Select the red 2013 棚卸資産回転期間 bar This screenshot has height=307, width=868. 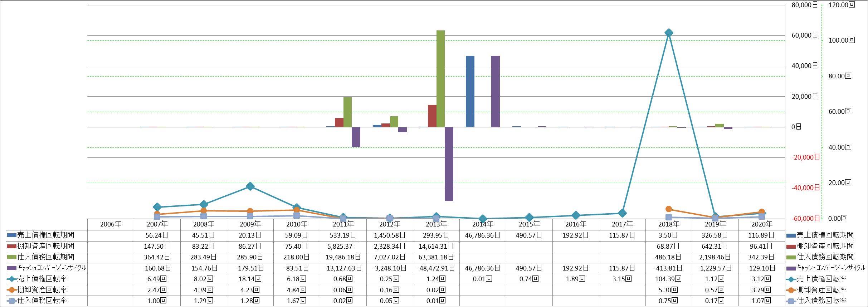(432, 116)
